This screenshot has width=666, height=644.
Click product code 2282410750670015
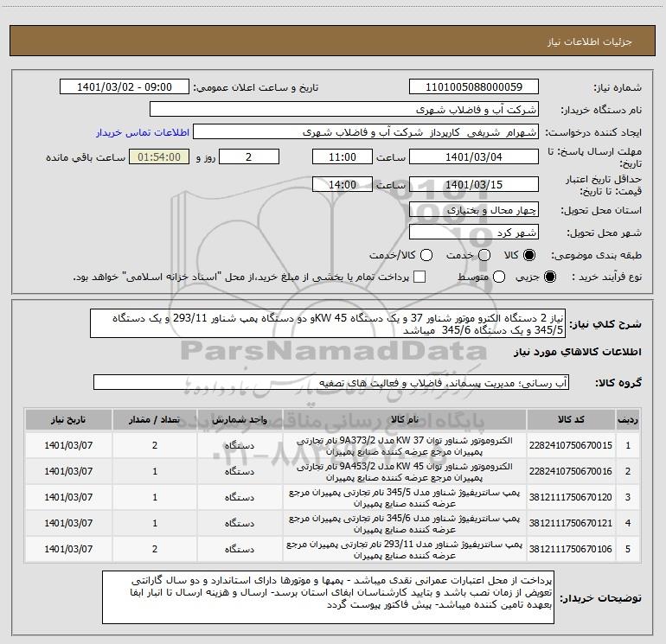point(571,446)
